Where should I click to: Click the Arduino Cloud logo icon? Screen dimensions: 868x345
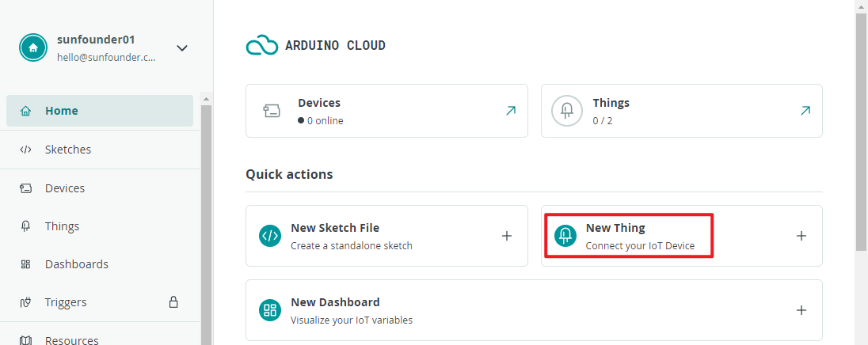click(x=262, y=45)
